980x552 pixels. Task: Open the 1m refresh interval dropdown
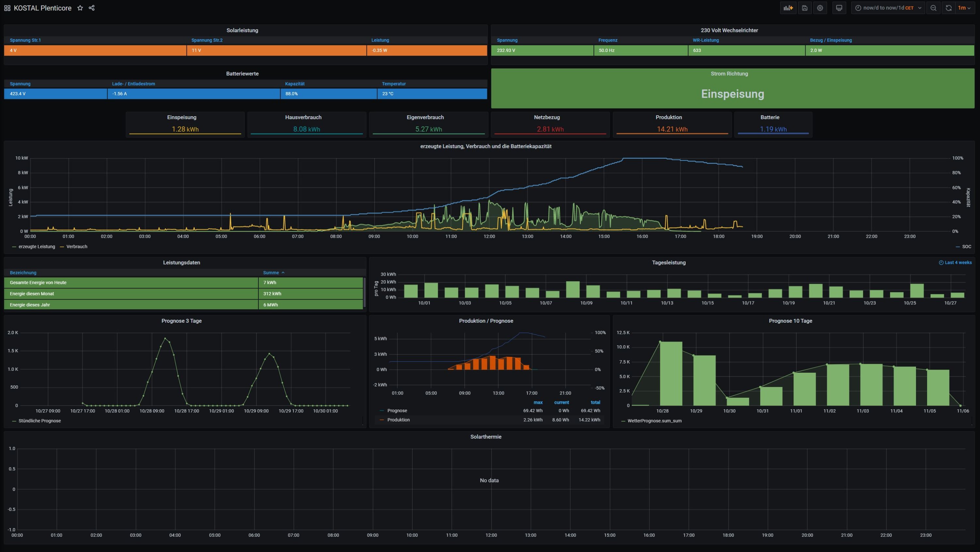point(964,8)
